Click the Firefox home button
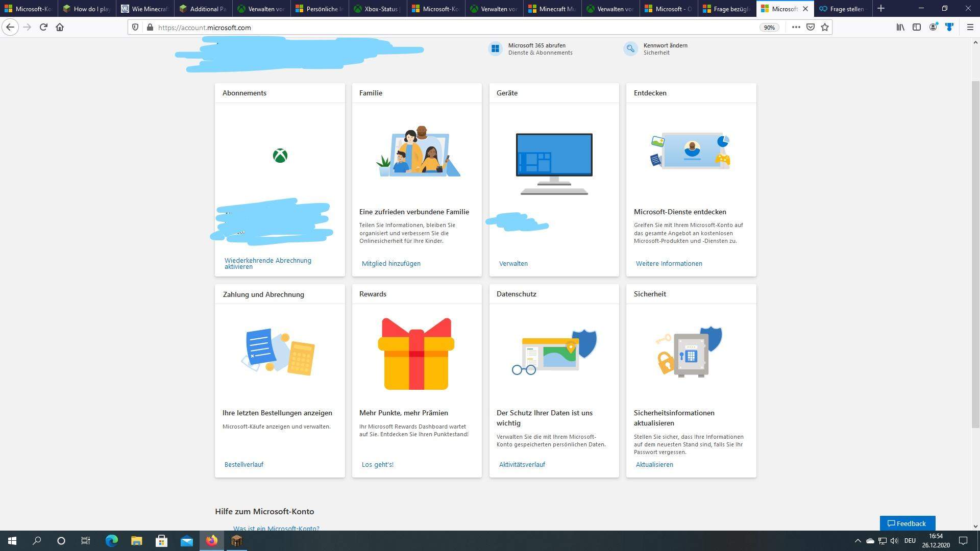The height and width of the screenshot is (551, 980). click(60, 27)
